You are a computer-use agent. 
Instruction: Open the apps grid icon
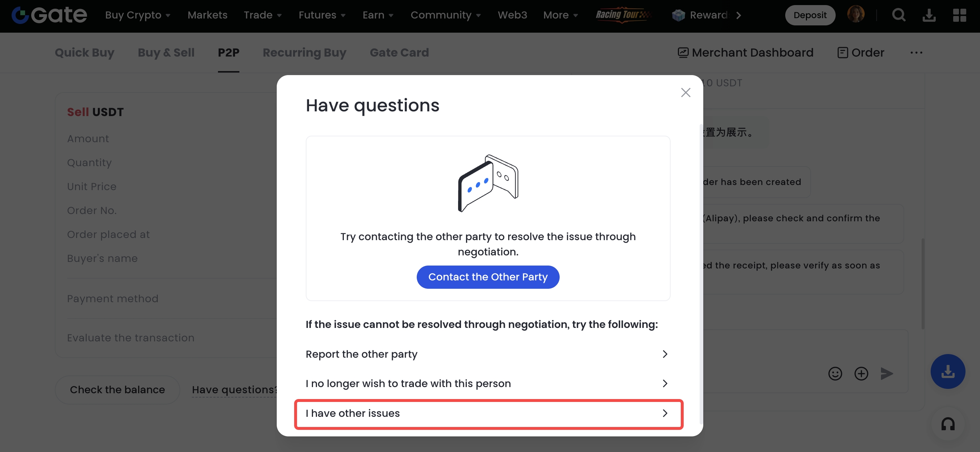pyautogui.click(x=959, y=15)
